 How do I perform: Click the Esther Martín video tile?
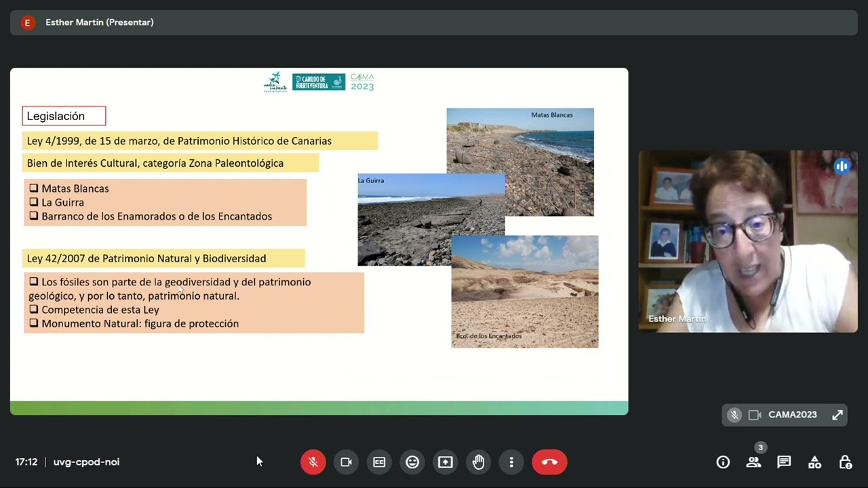point(748,241)
